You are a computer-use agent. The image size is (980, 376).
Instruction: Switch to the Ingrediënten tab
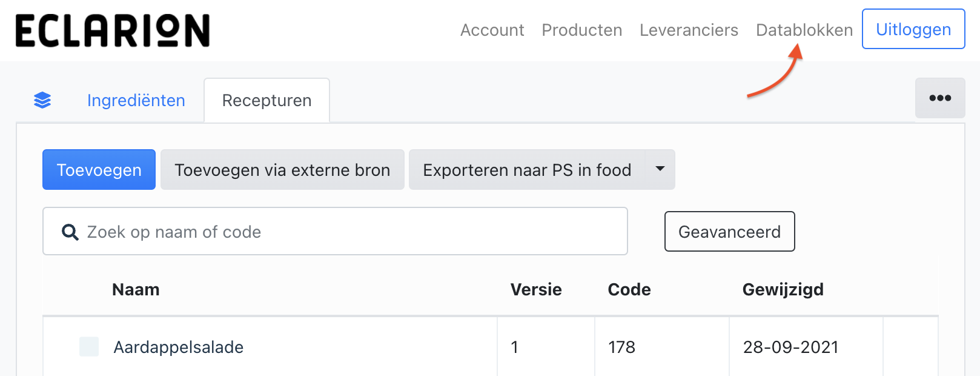136,101
